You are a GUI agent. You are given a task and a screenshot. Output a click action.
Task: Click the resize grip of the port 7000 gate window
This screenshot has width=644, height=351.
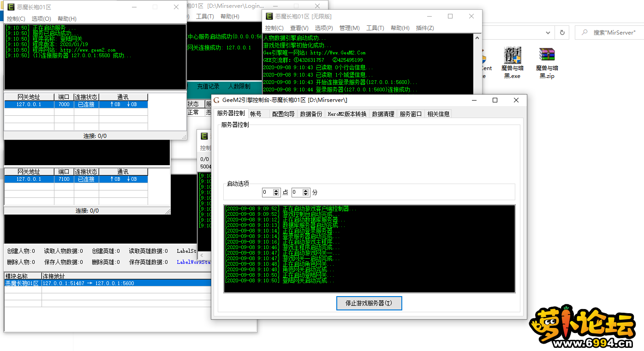point(184,137)
